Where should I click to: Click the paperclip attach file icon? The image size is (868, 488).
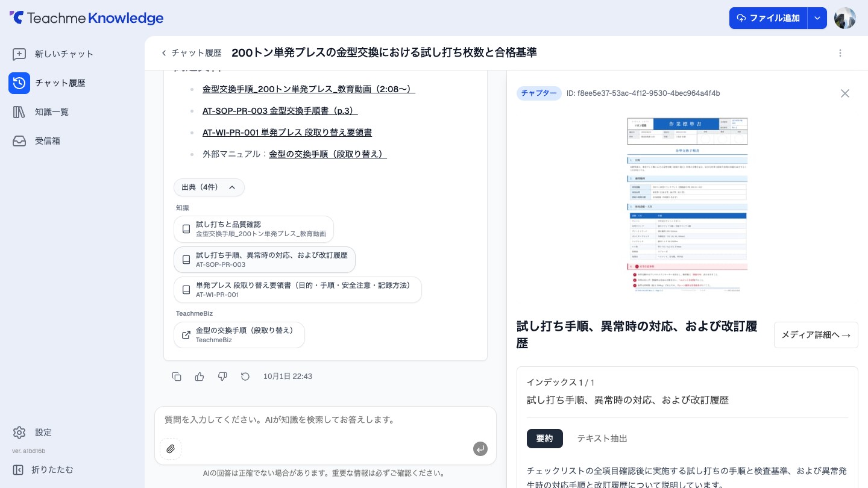coord(171,449)
